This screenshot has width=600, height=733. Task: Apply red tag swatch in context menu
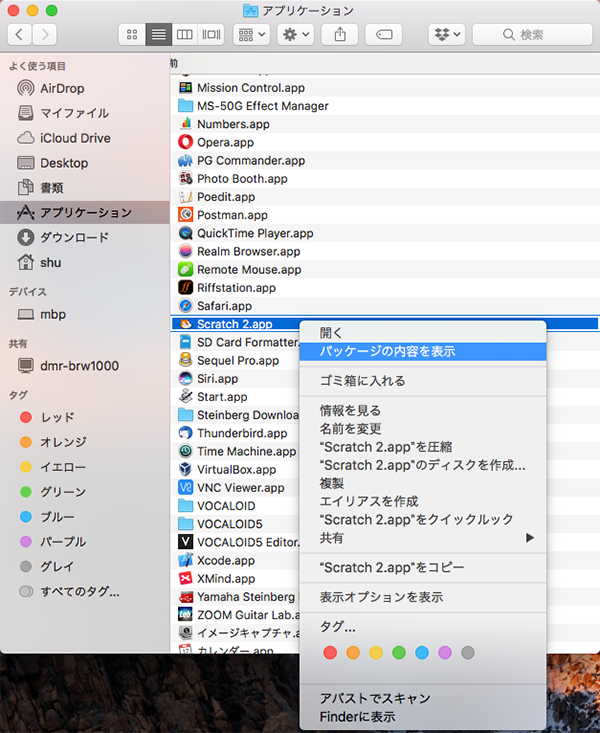pos(330,653)
